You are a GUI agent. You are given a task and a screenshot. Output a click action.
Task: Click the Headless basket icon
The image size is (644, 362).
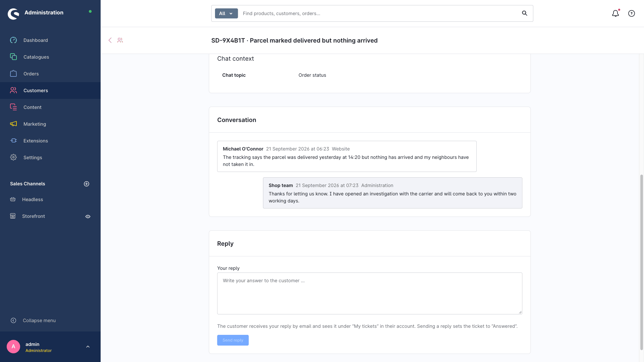(x=13, y=199)
